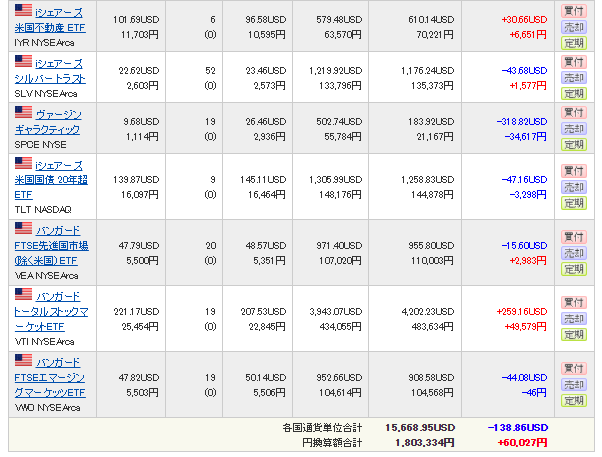
Task: Click the 円換算額合計 label
Action: 332,443
